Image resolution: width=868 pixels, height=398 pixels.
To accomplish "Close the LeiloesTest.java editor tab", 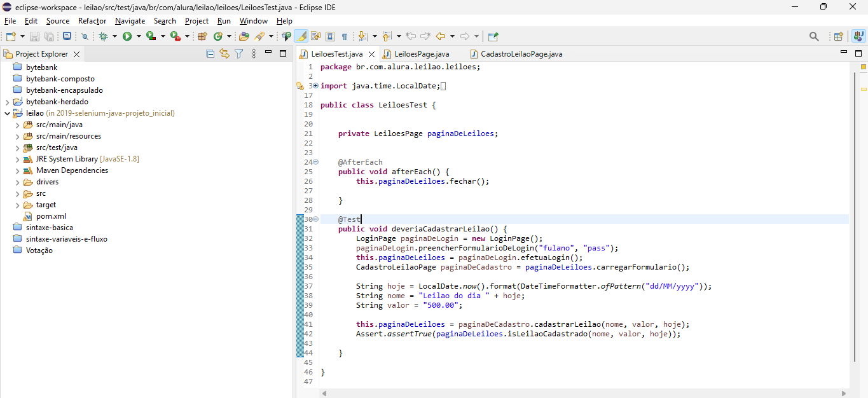I will tap(371, 54).
